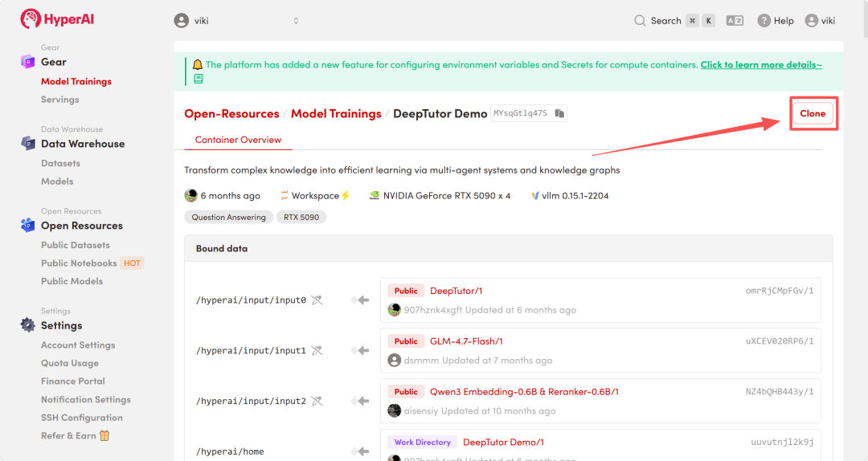
Task: Open the Container Overview tab
Action: (238, 140)
